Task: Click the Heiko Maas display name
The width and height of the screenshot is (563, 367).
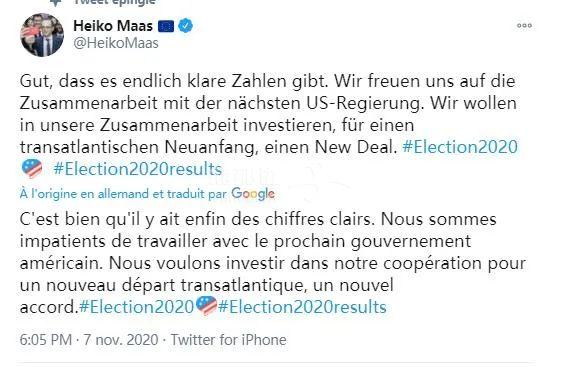Action: pos(113,25)
